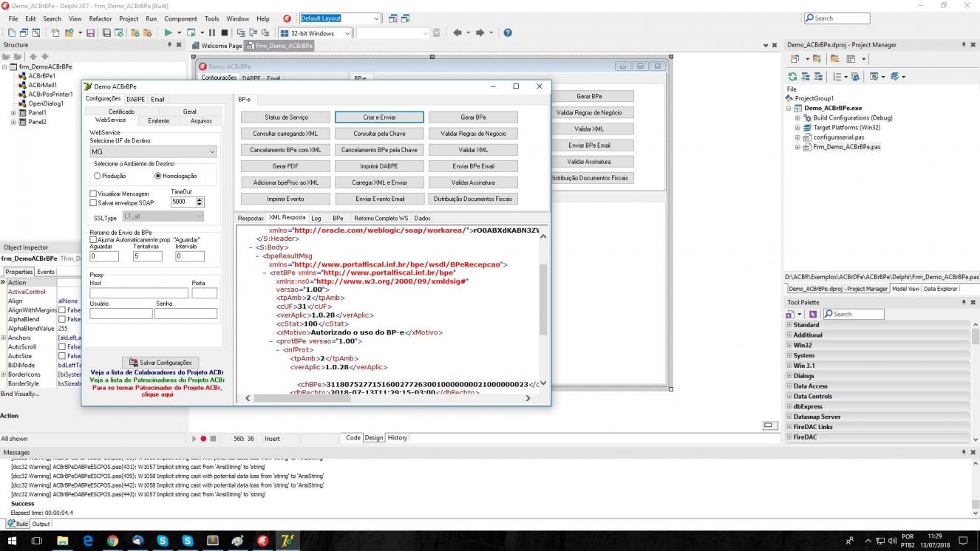Expand the Target Platforms (Win32) node
Screen dimensions: 980x551
tap(798, 128)
